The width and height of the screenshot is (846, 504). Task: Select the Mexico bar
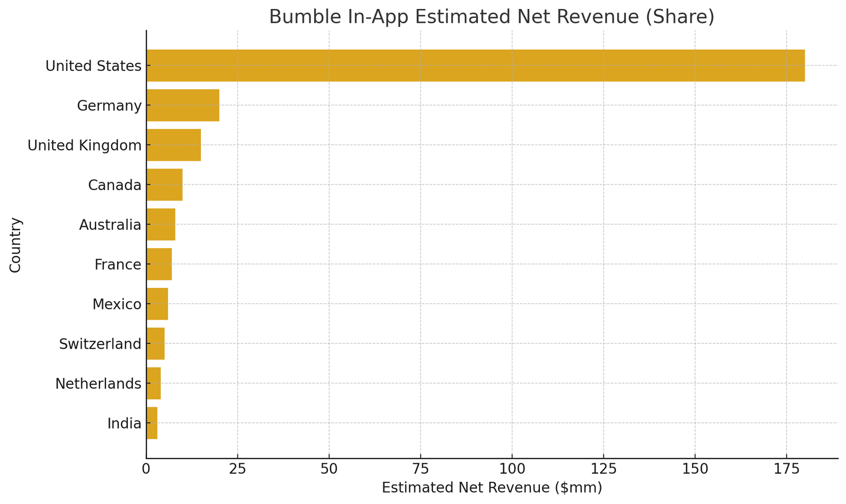[157, 304]
